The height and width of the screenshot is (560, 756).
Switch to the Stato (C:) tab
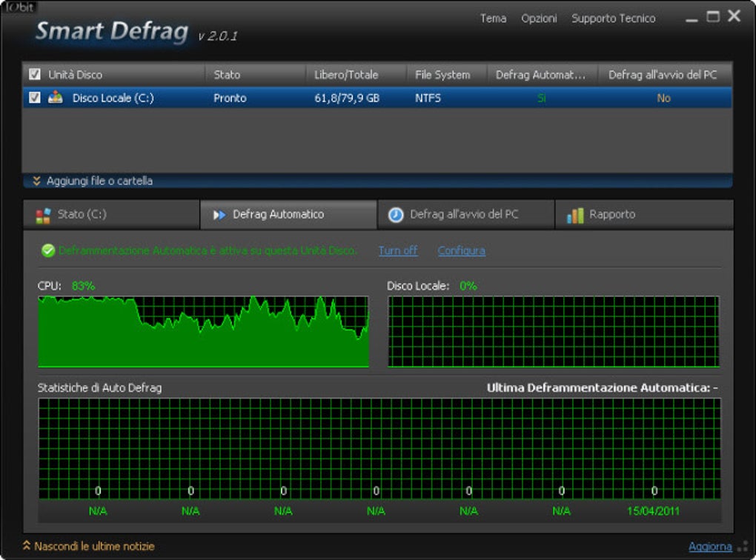[111, 215]
